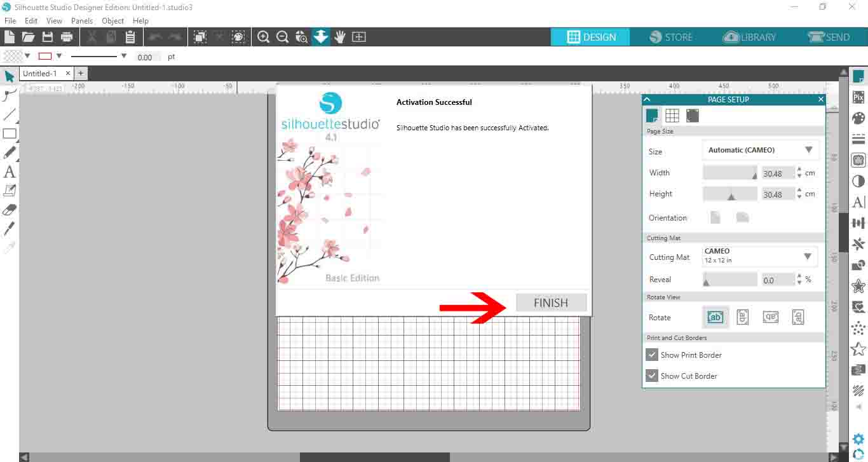The height and width of the screenshot is (462, 868).
Task: Open a file with the folder icon
Action: [28, 37]
